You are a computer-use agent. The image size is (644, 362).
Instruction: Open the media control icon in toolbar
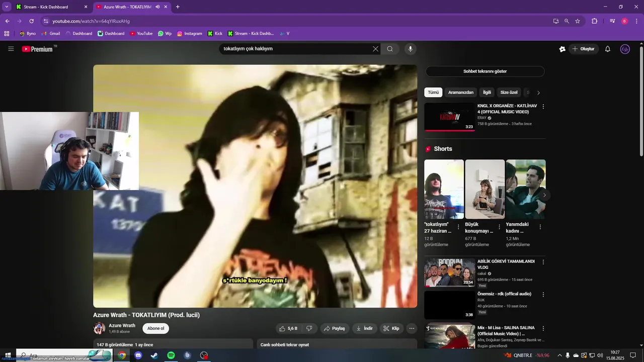point(612,21)
